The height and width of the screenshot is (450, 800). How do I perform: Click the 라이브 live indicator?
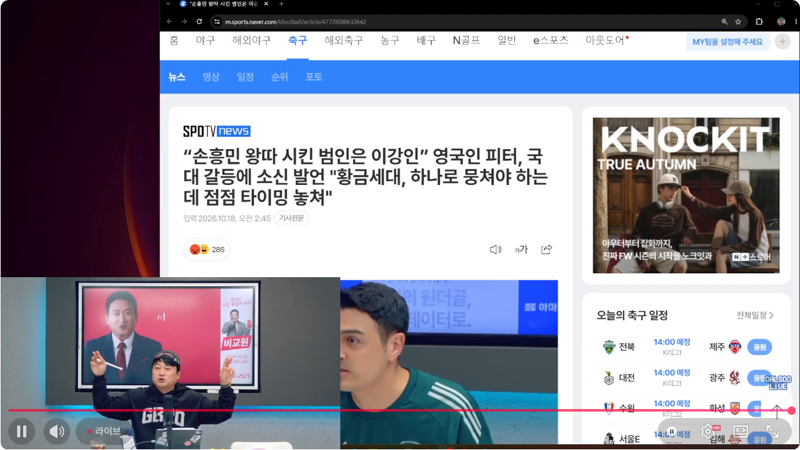pos(104,432)
